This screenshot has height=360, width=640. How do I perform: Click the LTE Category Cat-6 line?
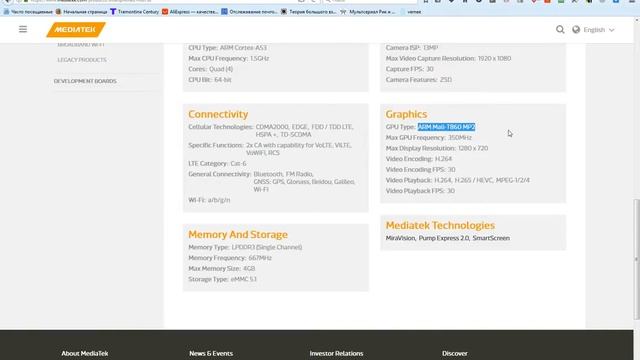[x=217, y=163]
